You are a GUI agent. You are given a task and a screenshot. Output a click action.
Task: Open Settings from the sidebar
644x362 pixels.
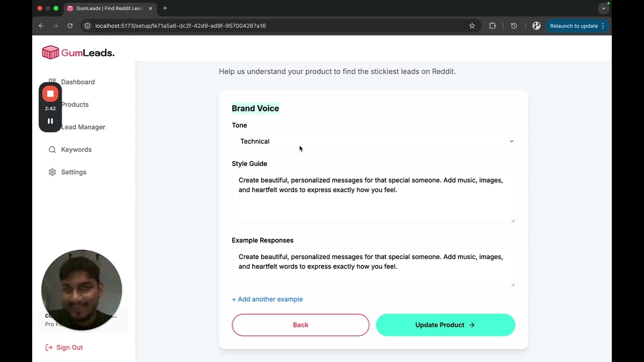click(73, 172)
